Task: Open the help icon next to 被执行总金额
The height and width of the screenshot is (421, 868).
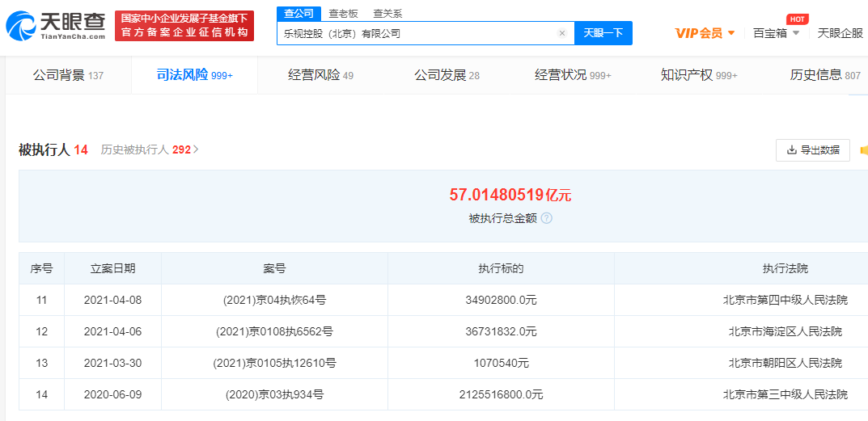Action: tap(546, 218)
